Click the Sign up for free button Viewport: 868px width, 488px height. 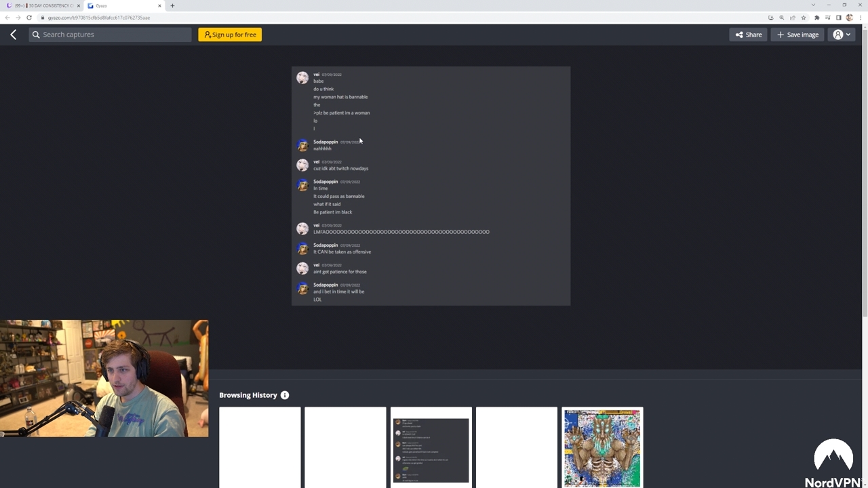coord(230,35)
